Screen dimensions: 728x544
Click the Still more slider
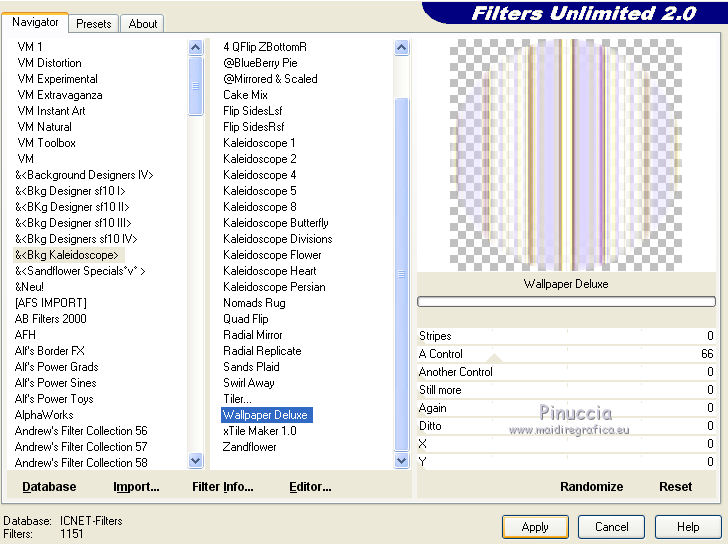pos(566,390)
